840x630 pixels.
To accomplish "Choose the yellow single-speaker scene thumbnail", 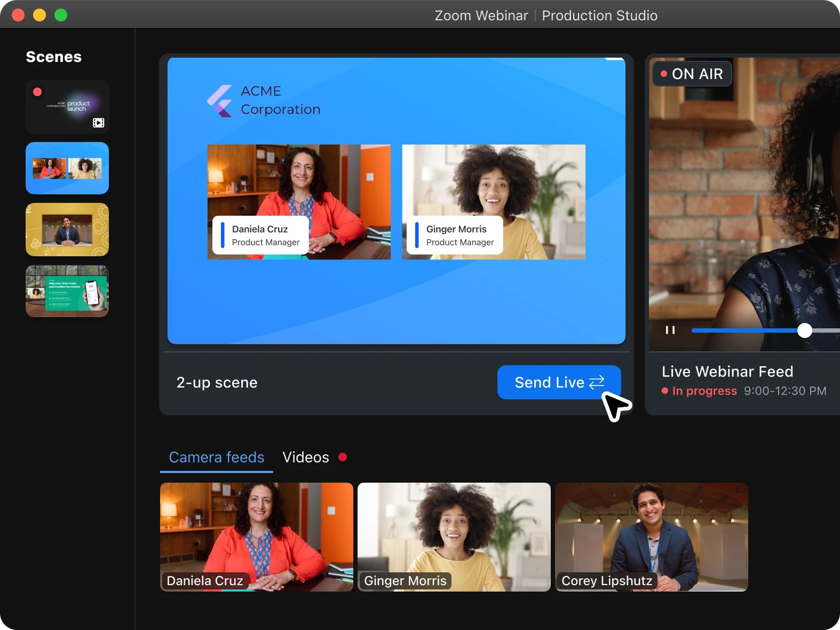I will tap(67, 230).
